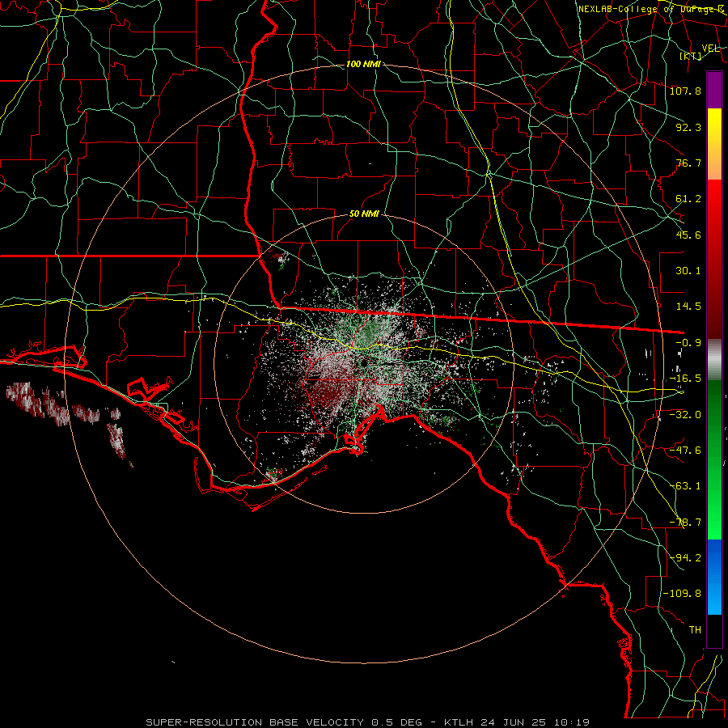
Task: Select the 14.5 scale value
Action: coord(688,307)
